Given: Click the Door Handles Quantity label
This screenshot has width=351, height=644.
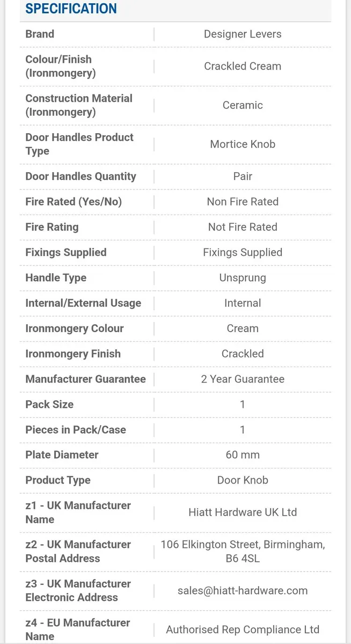Looking at the screenshot, I should point(81,176).
